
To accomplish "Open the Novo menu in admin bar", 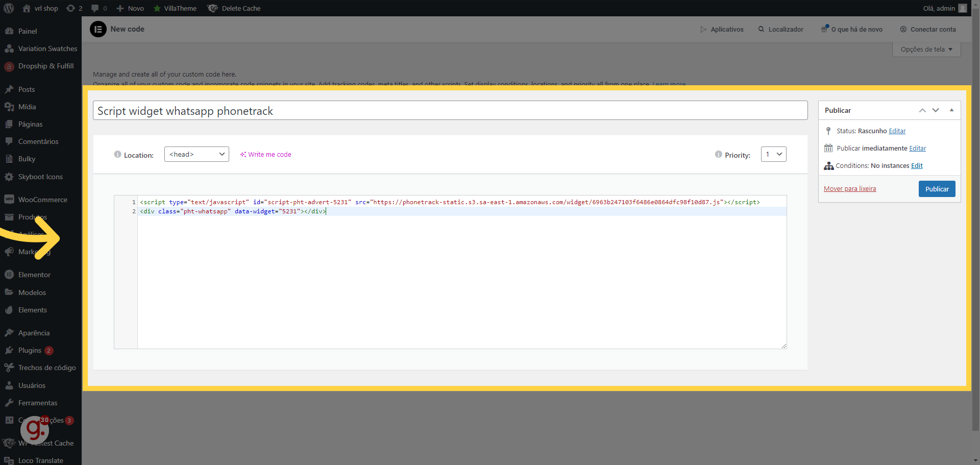I will pos(130,8).
